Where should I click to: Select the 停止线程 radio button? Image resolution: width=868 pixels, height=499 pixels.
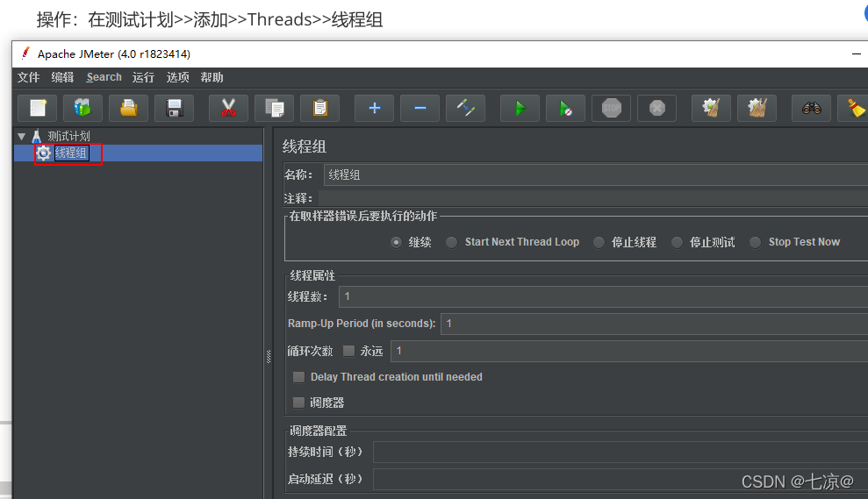click(599, 242)
